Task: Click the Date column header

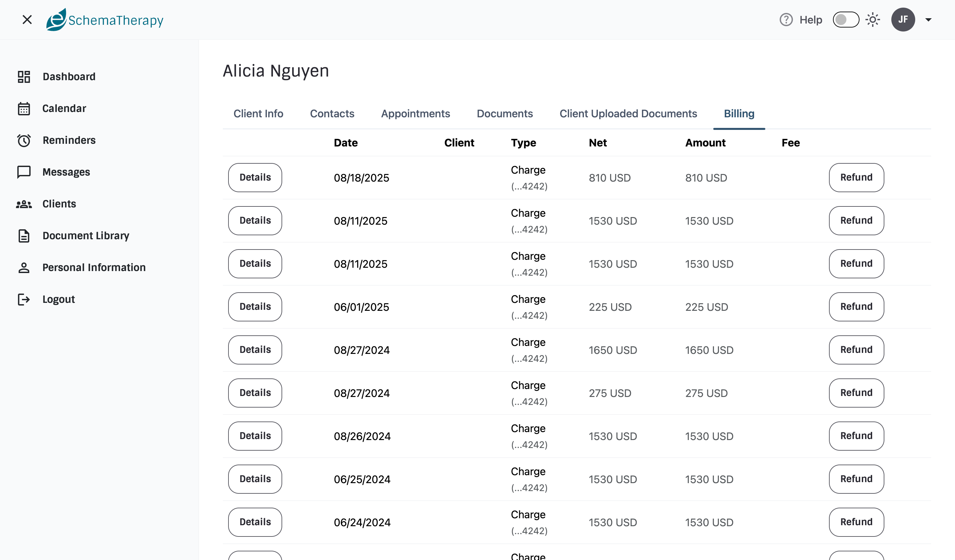Action: click(x=346, y=143)
